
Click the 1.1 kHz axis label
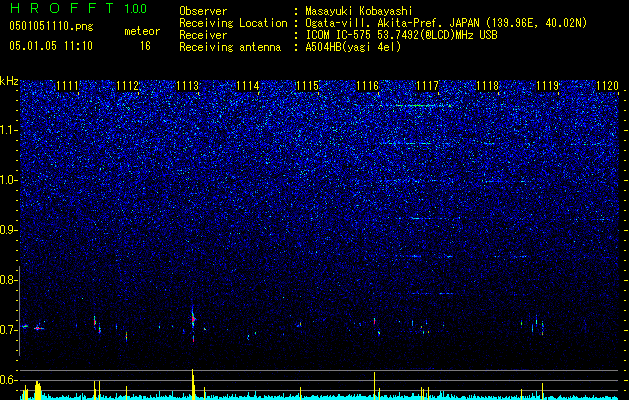pyautogui.click(x=8, y=130)
